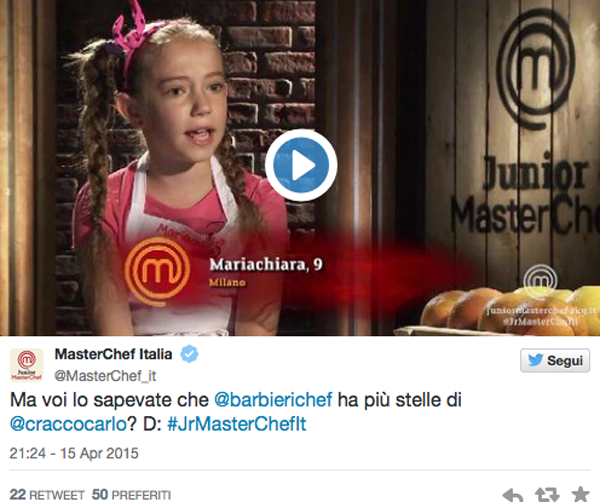Click the MasterChef Italia profile avatar
Screen dimensions: 600x502
tap(26, 365)
